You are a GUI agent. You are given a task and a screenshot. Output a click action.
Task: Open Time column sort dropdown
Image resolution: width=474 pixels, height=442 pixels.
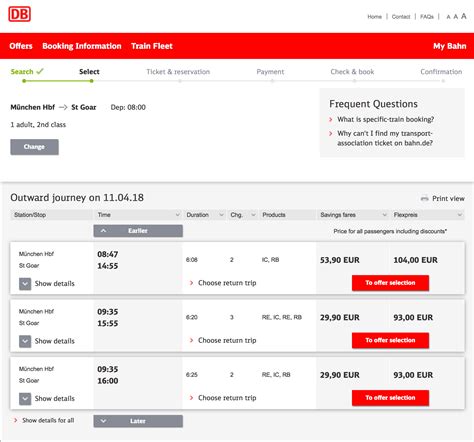178,215
